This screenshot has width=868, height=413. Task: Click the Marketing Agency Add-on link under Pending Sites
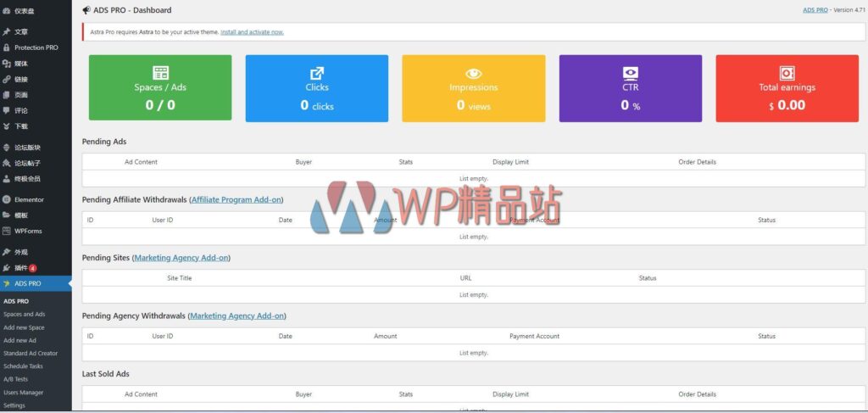coord(181,258)
